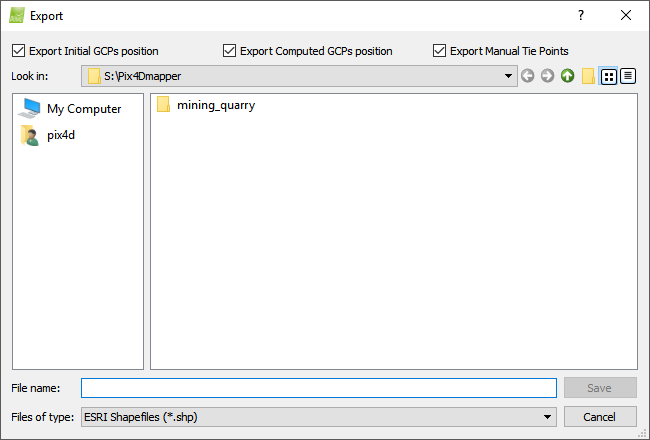Click the Forward navigation arrow
Viewport: 650px width, 440px height.
[547, 76]
